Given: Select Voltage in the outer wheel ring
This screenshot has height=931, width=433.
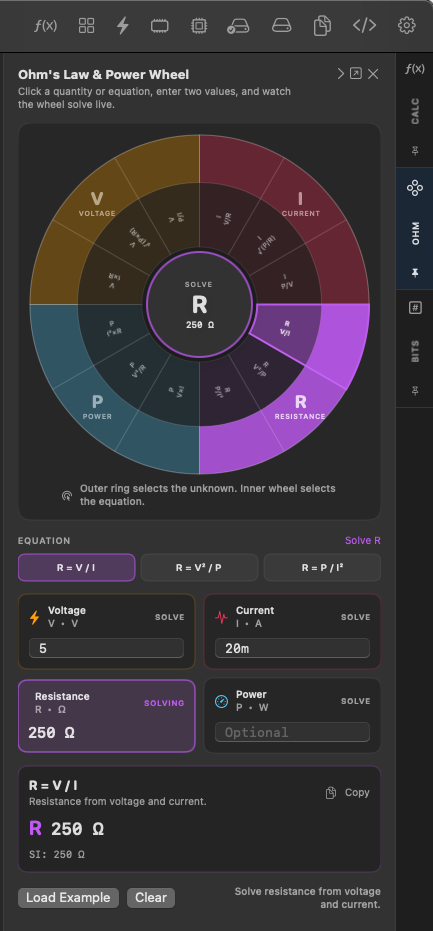Looking at the screenshot, I should point(97,203).
